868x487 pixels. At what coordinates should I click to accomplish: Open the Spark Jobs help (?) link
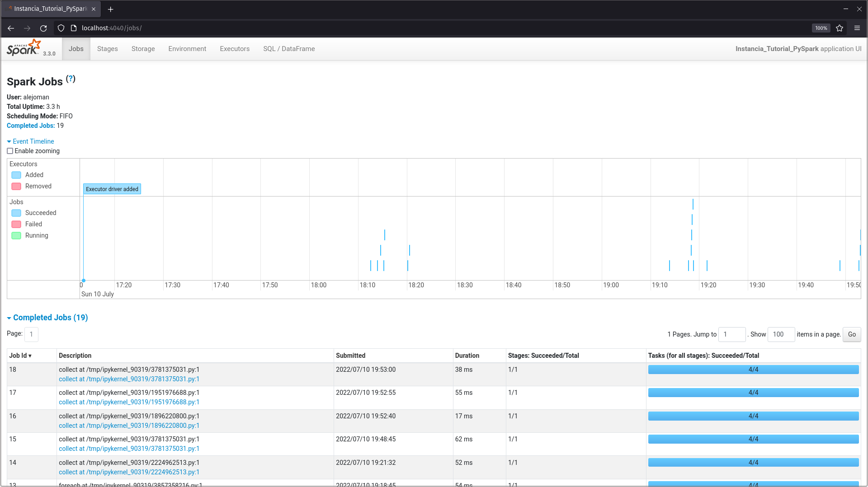click(71, 79)
